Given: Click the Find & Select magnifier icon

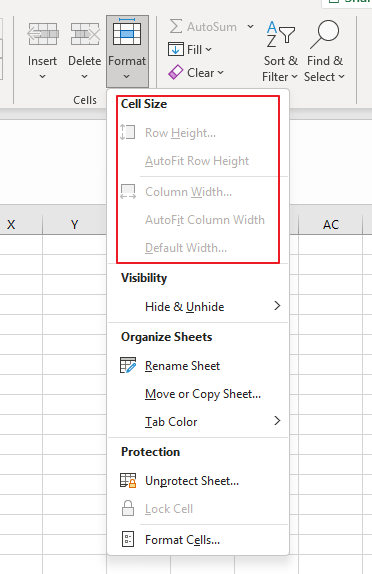Looking at the screenshot, I should [325, 34].
